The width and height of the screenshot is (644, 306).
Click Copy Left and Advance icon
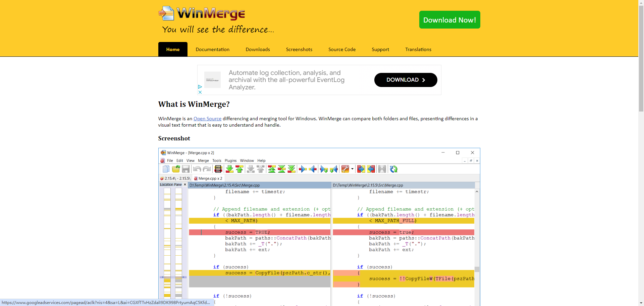click(334, 169)
